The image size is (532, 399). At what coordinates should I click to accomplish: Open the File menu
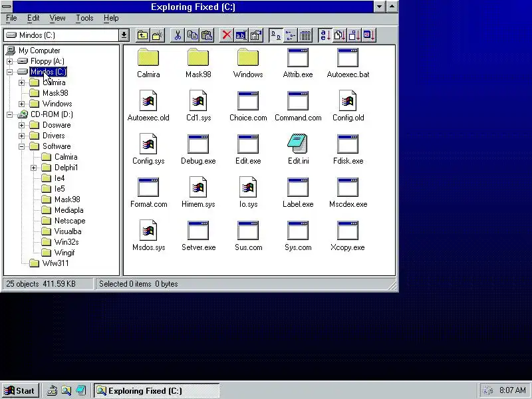coord(11,18)
